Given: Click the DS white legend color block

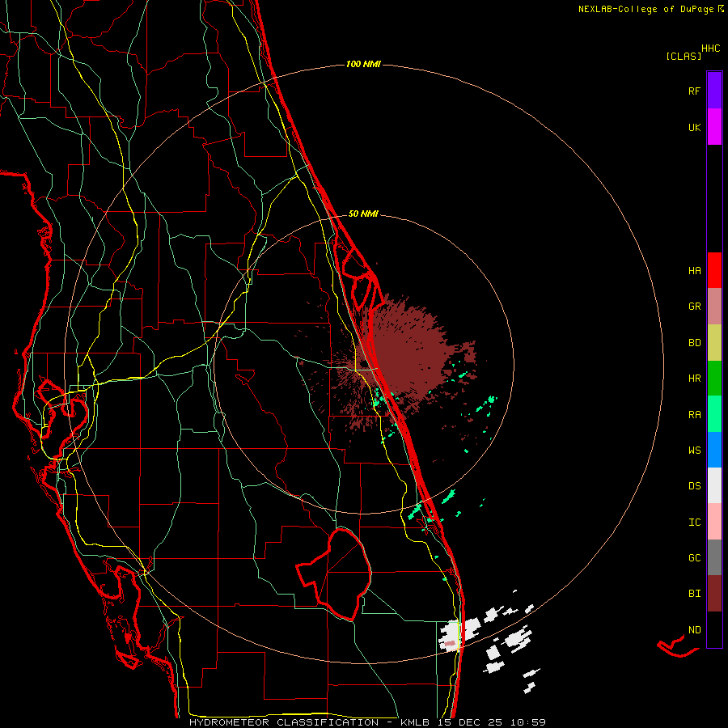Looking at the screenshot, I should pyautogui.click(x=714, y=485).
